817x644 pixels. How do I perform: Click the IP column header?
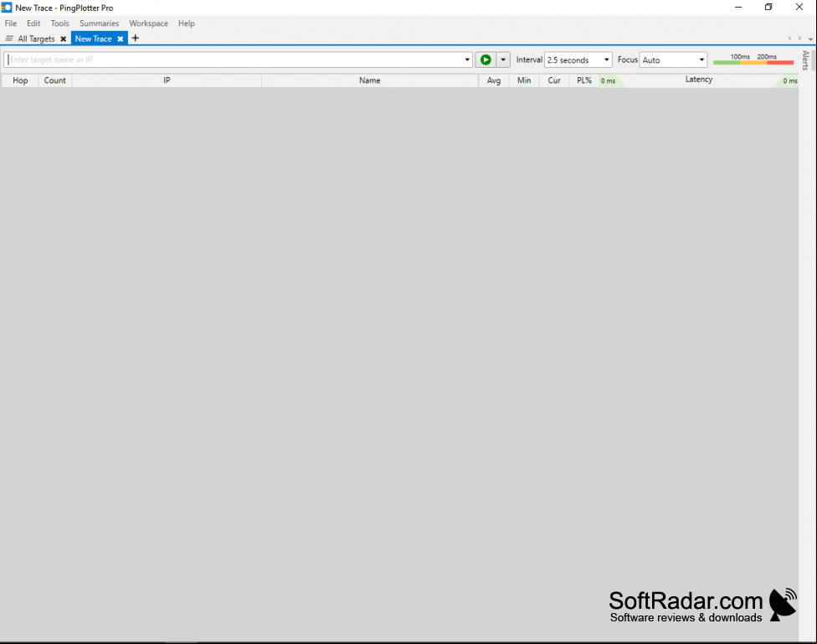coord(167,80)
